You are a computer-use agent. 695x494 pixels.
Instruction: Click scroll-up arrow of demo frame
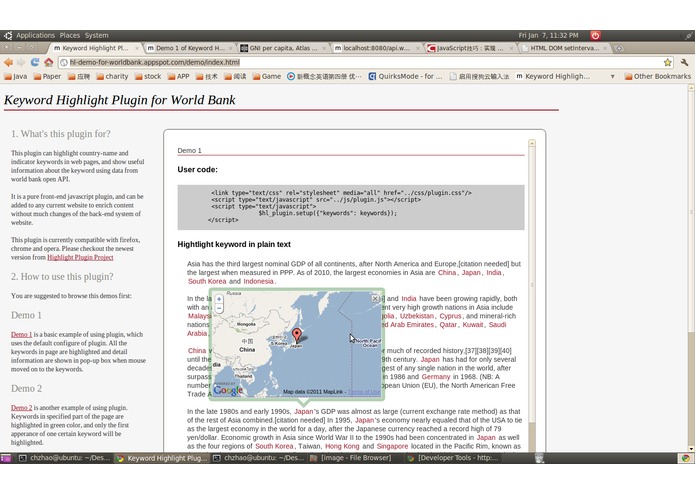click(532, 143)
